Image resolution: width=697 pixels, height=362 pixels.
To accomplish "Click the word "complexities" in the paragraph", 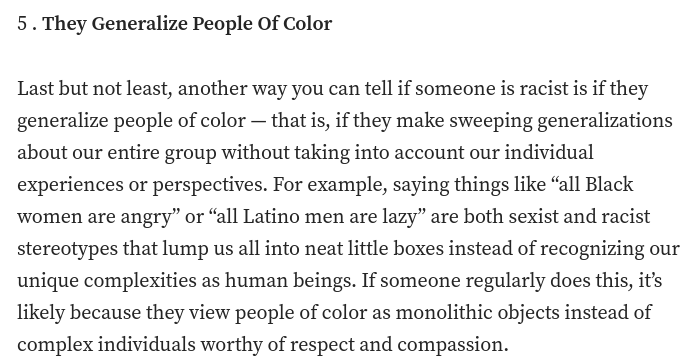I will click(140, 282).
